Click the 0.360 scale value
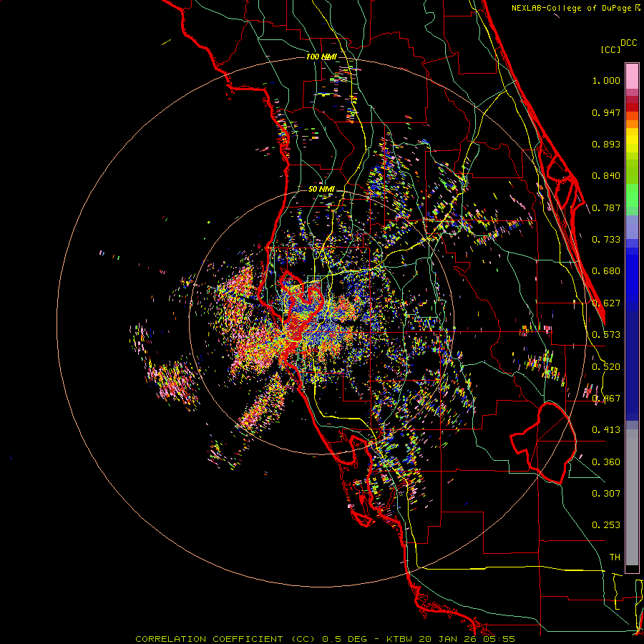Screen dimensions: 644x644 coord(606,462)
